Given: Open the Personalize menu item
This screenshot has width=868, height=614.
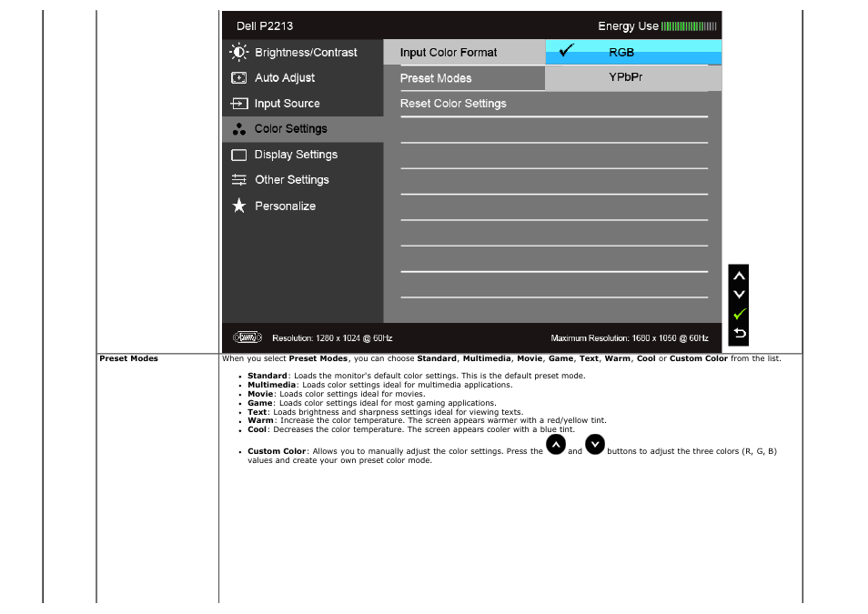Looking at the screenshot, I should [x=303, y=206].
